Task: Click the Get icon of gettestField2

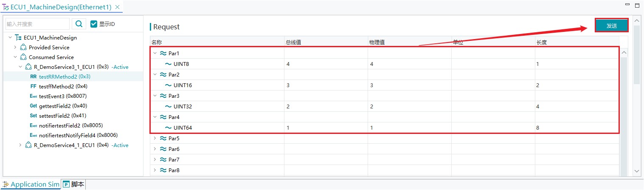Action: tap(34, 106)
